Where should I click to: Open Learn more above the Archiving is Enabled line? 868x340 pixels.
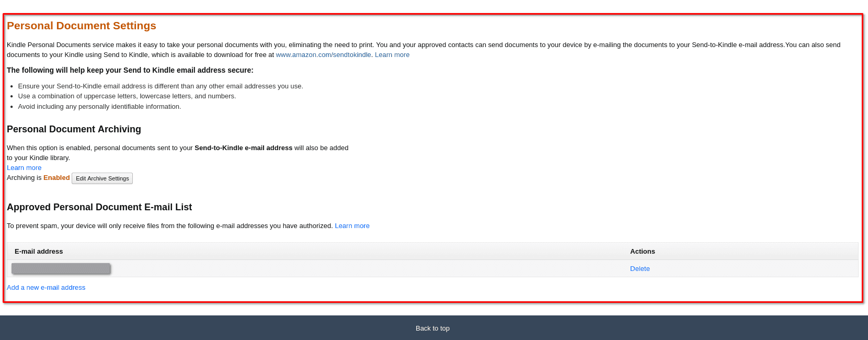[x=24, y=168]
